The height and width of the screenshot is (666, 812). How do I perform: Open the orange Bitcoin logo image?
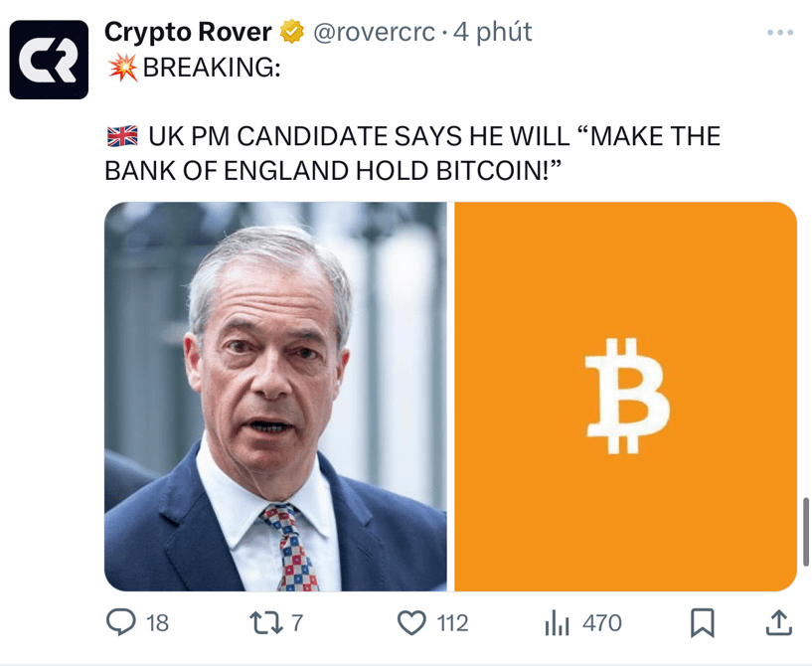tap(625, 397)
